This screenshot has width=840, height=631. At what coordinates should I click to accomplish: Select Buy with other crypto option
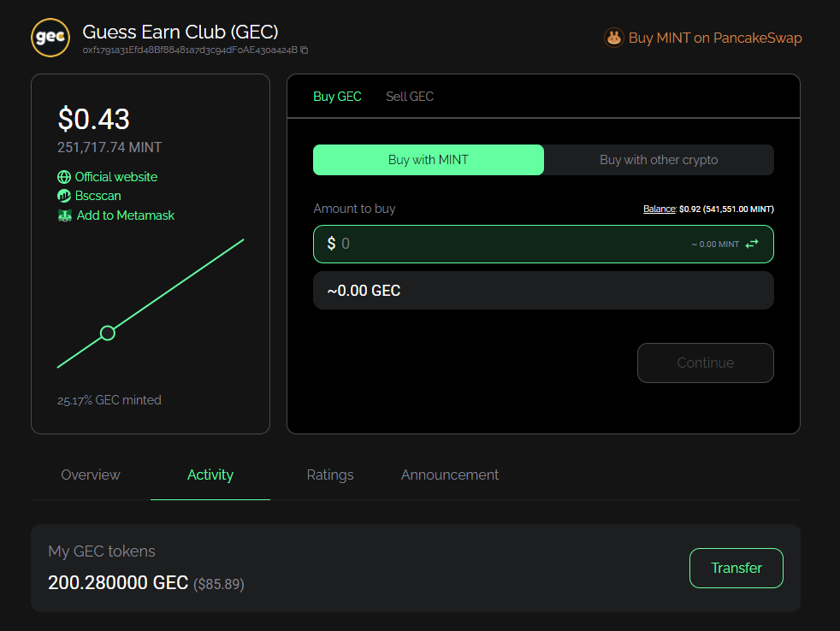(x=659, y=160)
